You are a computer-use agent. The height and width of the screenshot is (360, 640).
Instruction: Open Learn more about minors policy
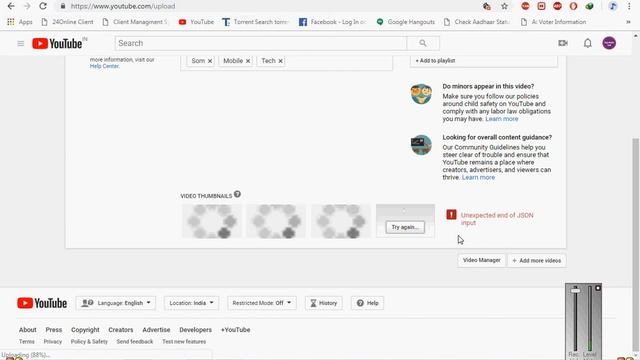click(x=502, y=119)
